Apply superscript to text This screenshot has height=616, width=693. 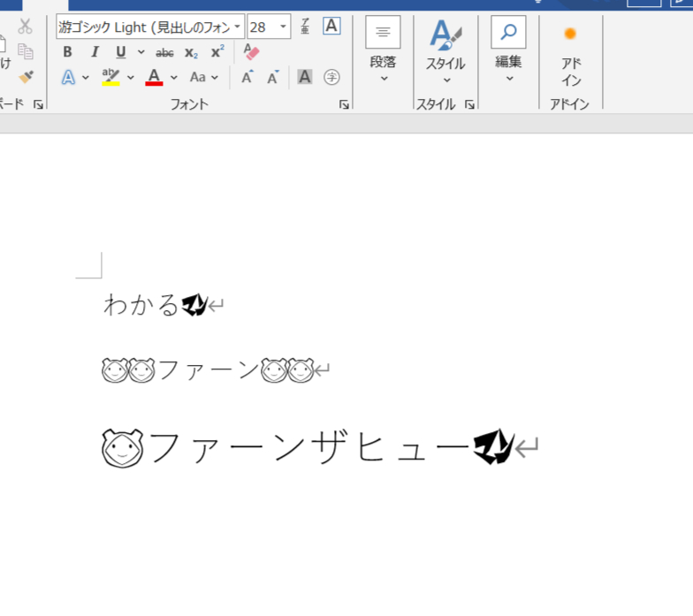click(217, 52)
